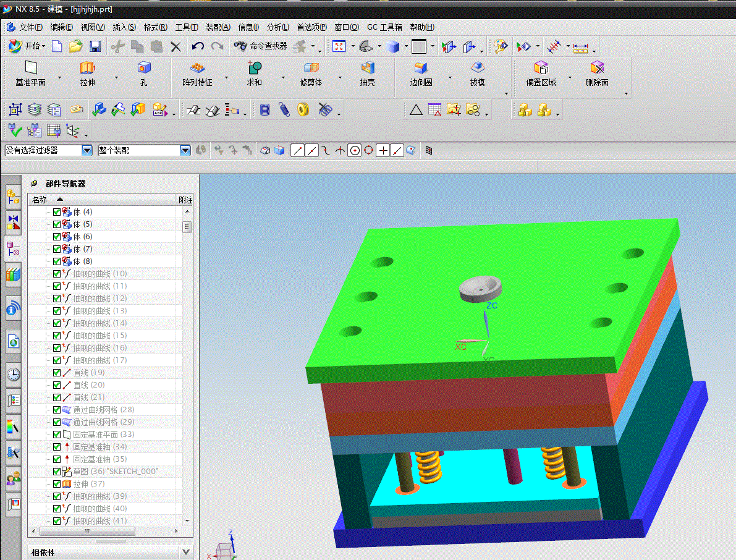The height and width of the screenshot is (560, 736).
Task: Expand the Dependencies (相依性) panel
Action: click(186, 552)
